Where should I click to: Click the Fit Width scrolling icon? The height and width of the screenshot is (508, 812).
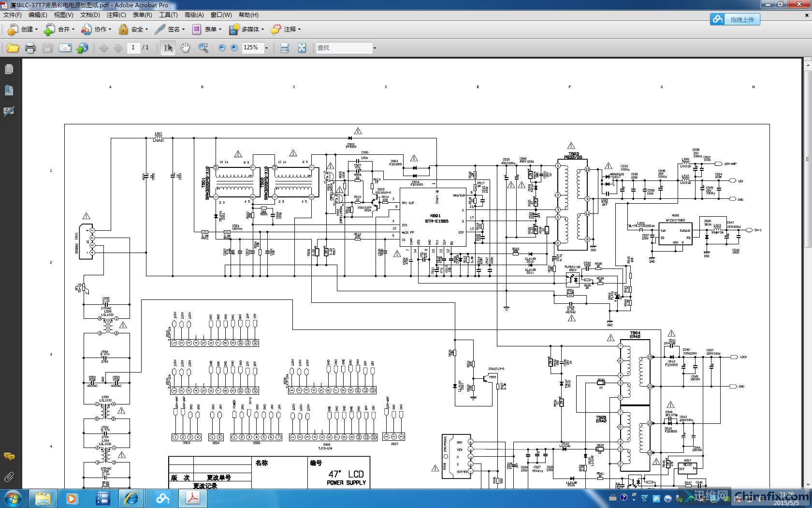[285, 48]
